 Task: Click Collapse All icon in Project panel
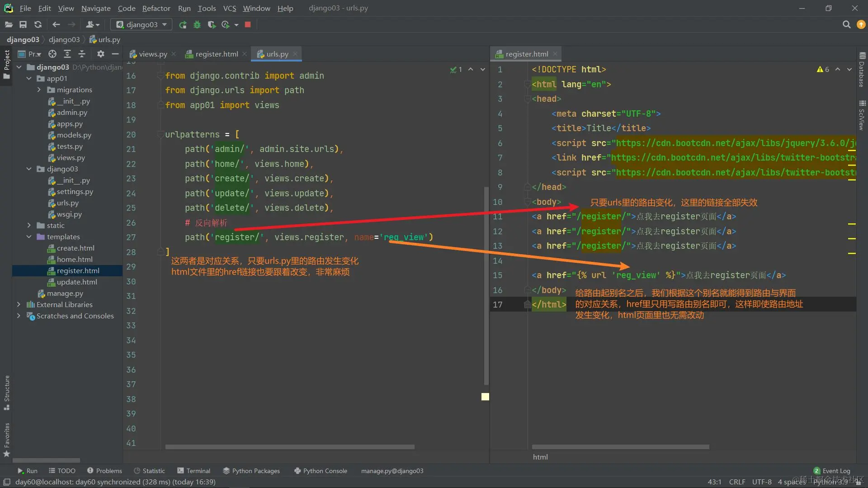tap(82, 54)
